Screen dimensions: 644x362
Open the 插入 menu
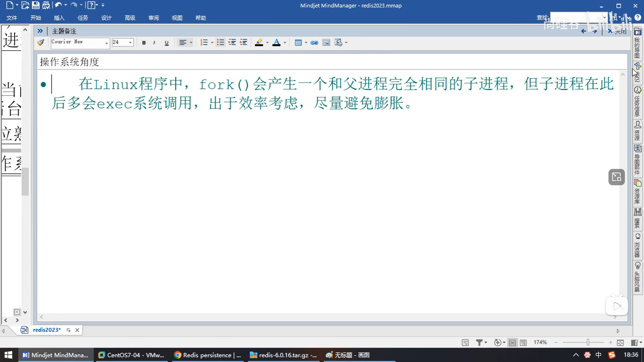pos(59,18)
